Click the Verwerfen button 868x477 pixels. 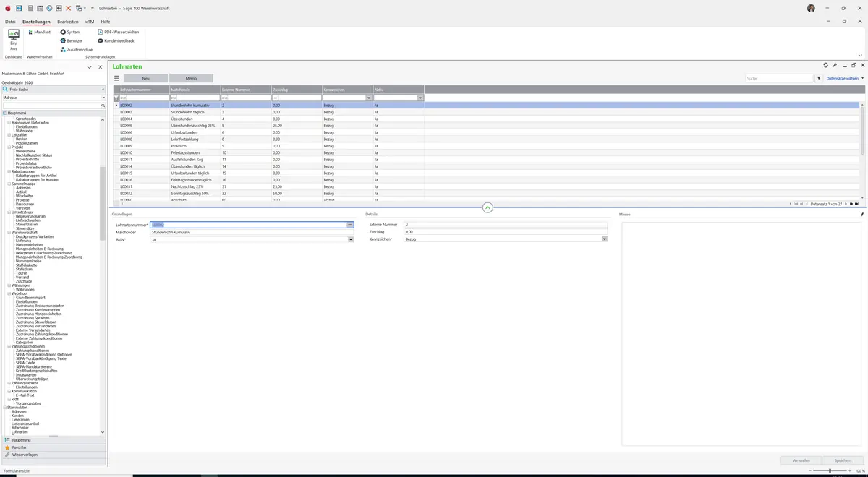click(801, 460)
